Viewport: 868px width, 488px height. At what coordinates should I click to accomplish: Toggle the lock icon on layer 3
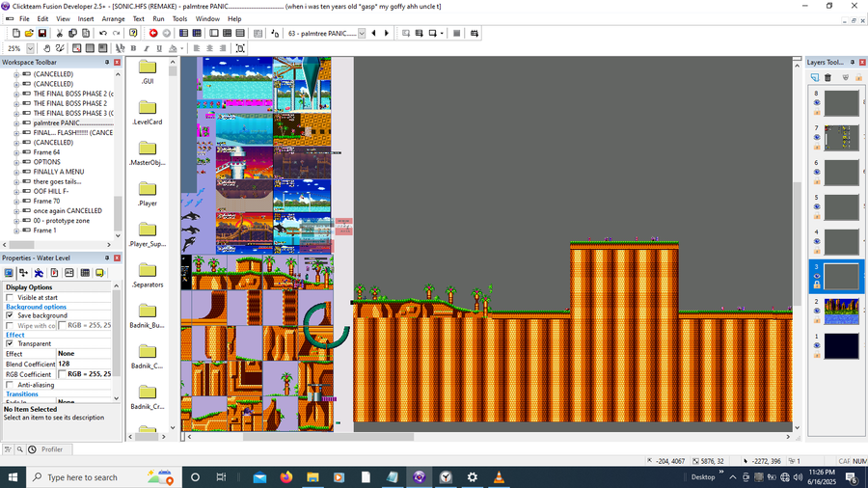click(817, 285)
